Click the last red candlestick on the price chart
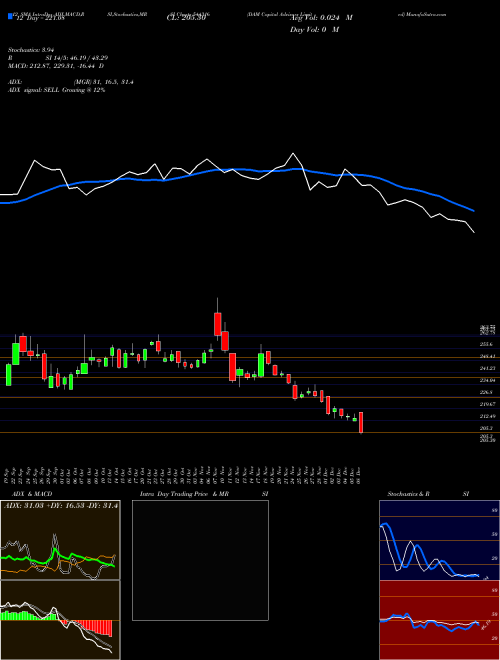 361,422
